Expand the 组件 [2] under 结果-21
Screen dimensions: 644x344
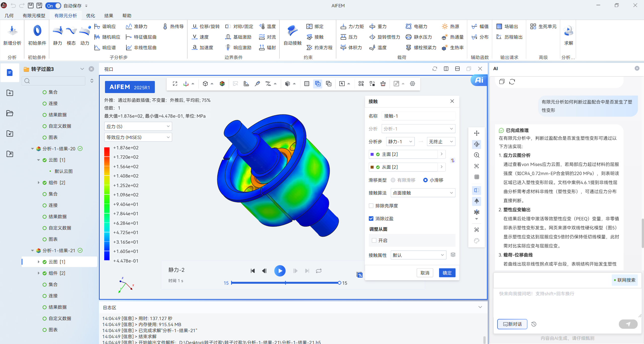coord(39,273)
